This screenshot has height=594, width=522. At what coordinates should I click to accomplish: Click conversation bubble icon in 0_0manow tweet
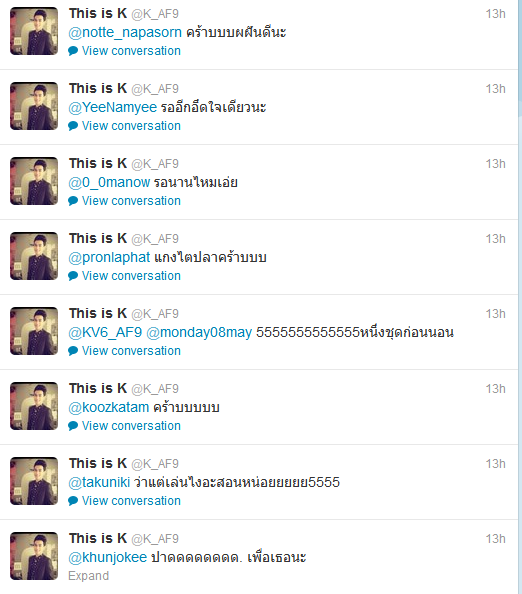[73, 201]
